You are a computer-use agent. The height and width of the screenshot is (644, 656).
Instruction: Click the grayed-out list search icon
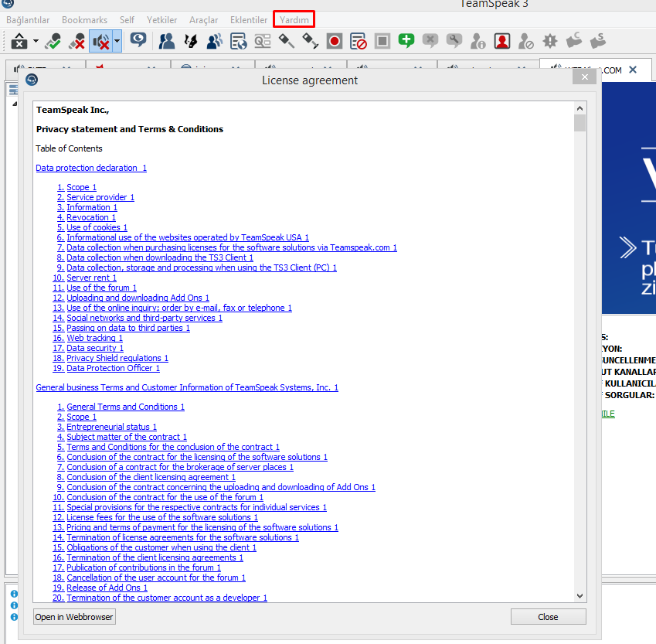(x=262, y=41)
